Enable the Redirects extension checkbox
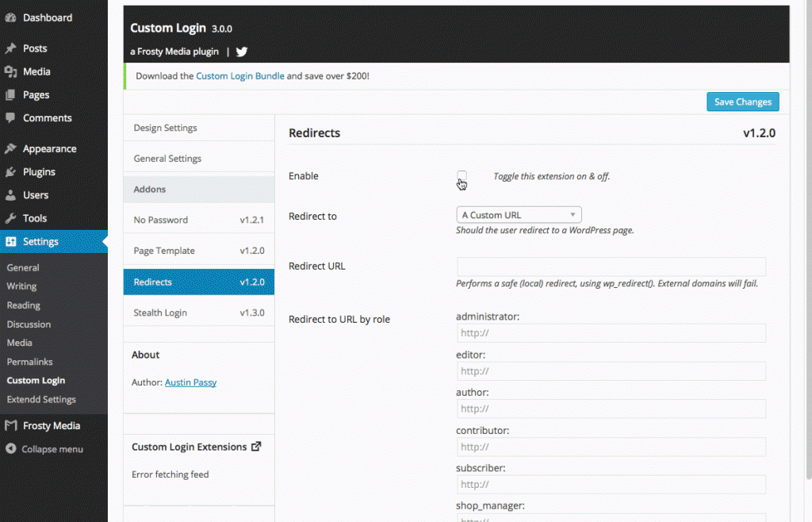812x522 pixels. pyautogui.click(x=462, y=175)
